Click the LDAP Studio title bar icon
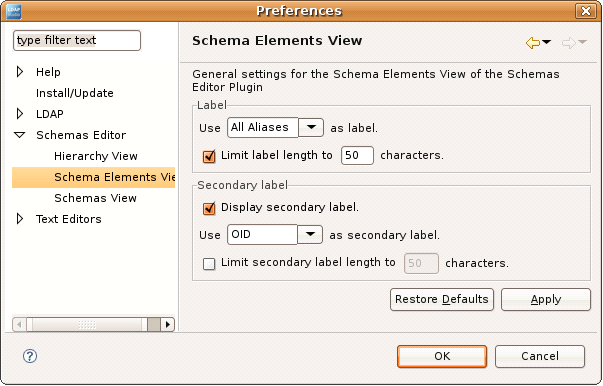 14,11
